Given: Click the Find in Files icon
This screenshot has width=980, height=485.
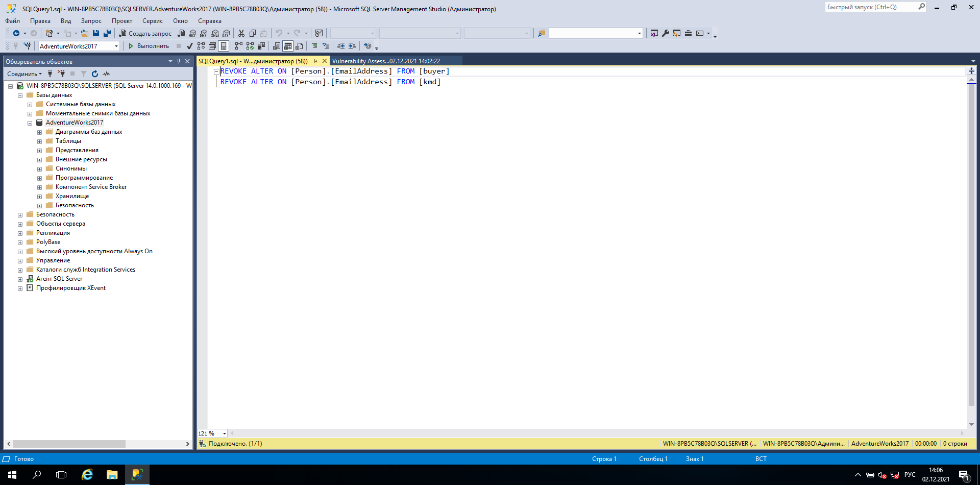Looking at the screenshot, I should tap(542, 33).
